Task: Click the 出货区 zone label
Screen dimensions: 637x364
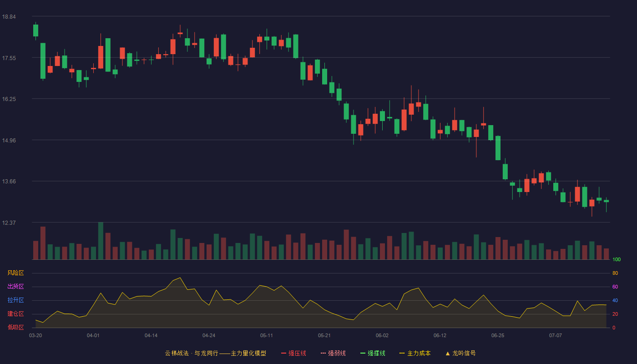Action: click(x=15, y=287)
